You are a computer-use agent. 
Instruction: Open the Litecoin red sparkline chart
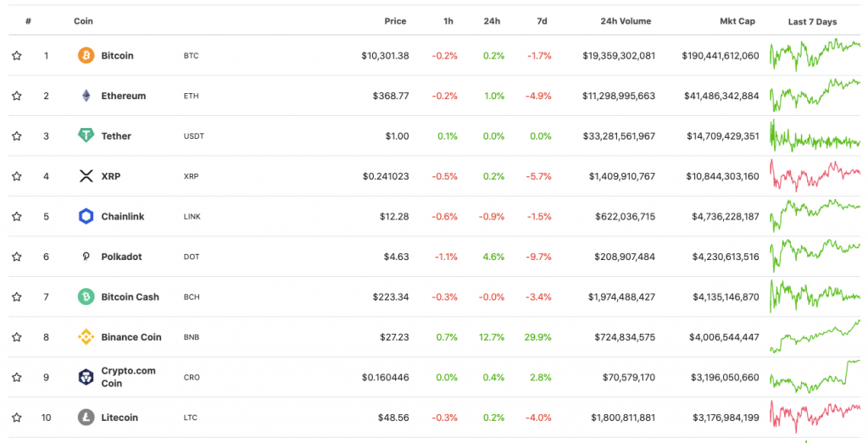[815, 417]
